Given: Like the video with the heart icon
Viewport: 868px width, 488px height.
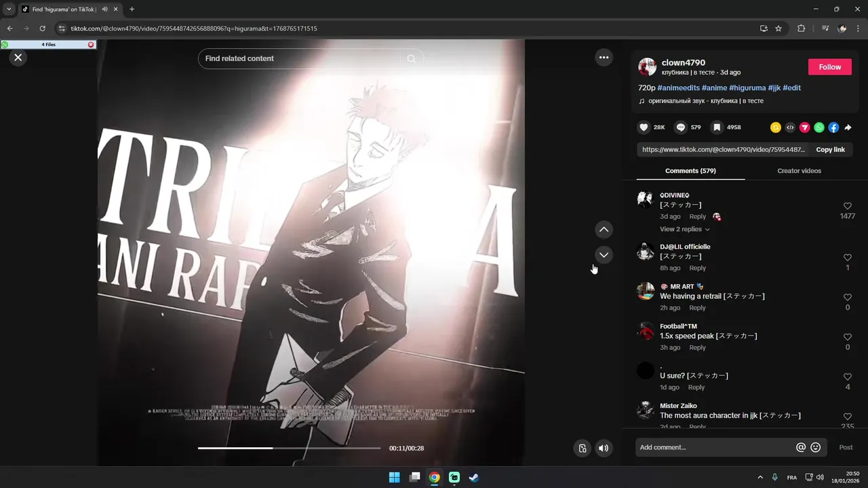Looking at the screenshot, I should [644, 127].
